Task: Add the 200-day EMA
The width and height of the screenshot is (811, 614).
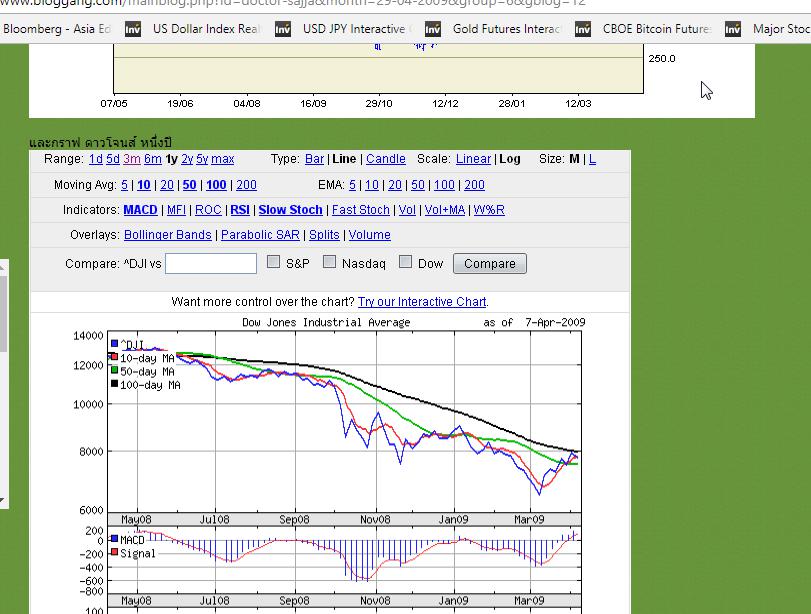Action: pos(474,185)
